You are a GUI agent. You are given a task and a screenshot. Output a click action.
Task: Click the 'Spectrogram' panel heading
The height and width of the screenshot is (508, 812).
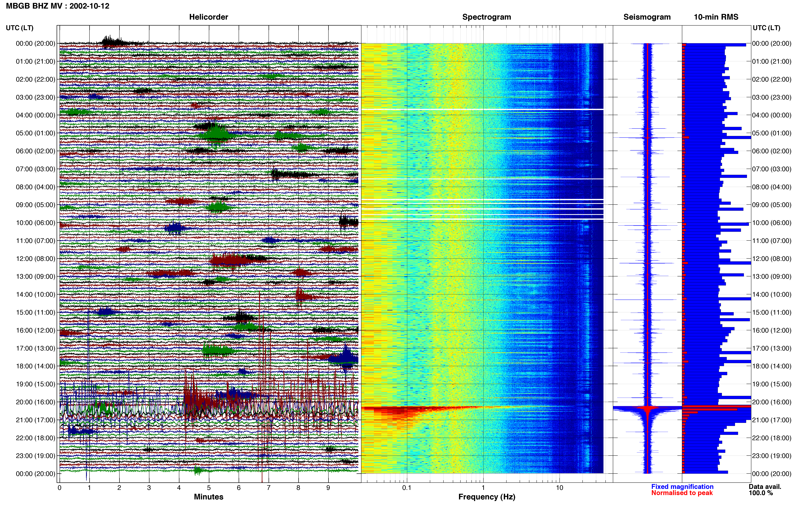click(x=487, y=17)
